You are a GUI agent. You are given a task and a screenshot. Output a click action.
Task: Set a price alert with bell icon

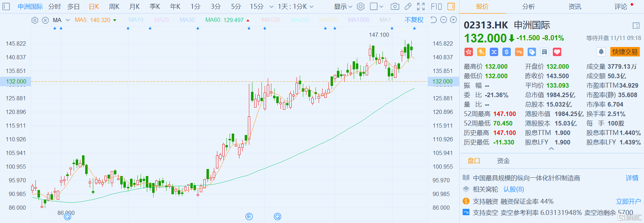tap(601, 52)
